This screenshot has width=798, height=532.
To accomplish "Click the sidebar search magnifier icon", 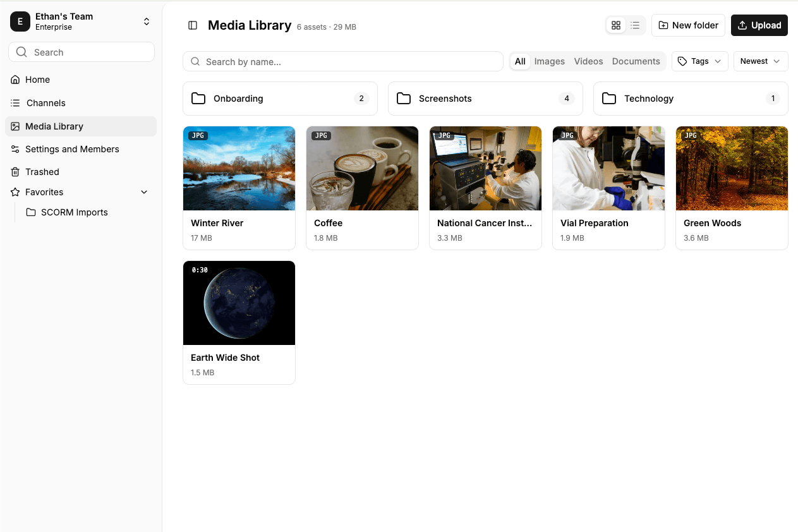I will click(x=21, y=52).
